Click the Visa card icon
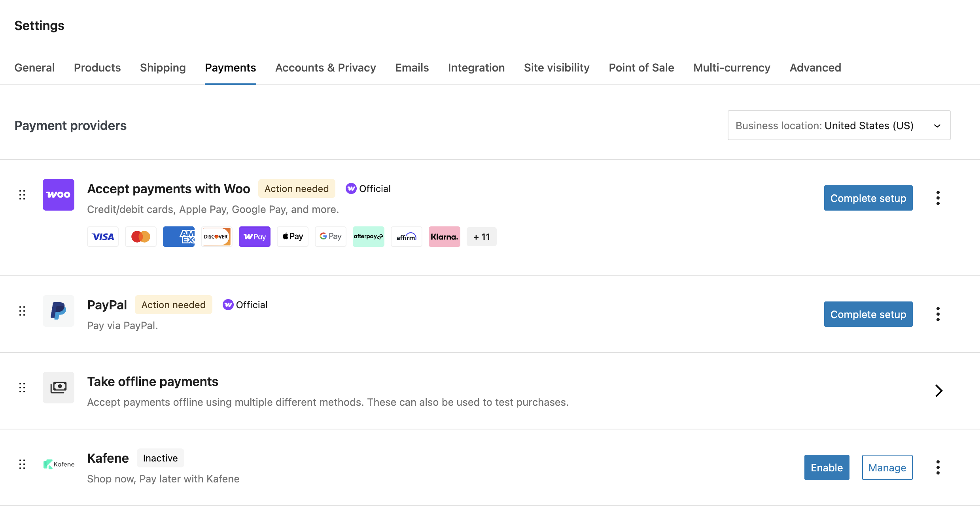Viewport: 980px width, 516px height. click(x=103, y=237)
